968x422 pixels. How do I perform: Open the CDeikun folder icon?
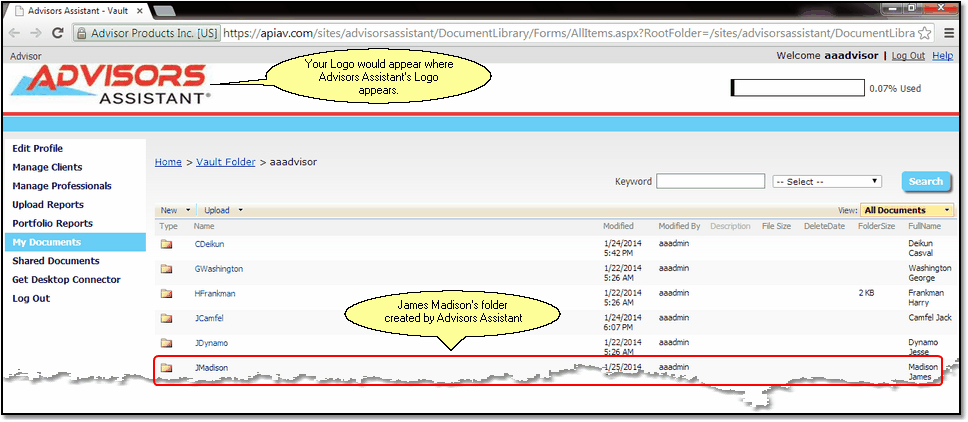point(166,244)
